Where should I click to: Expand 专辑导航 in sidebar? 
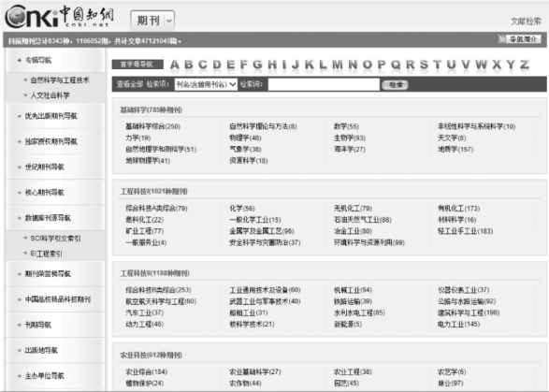click(38, 60)
